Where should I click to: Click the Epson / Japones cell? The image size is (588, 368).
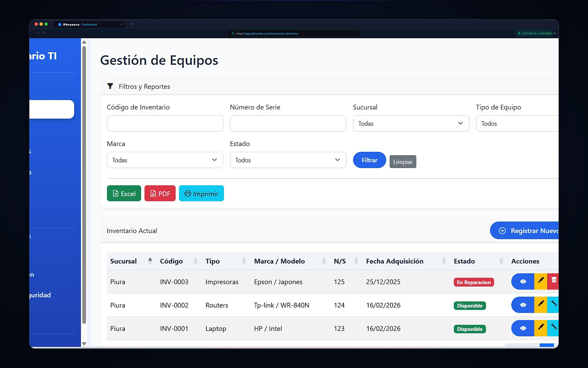coord(278,282)
